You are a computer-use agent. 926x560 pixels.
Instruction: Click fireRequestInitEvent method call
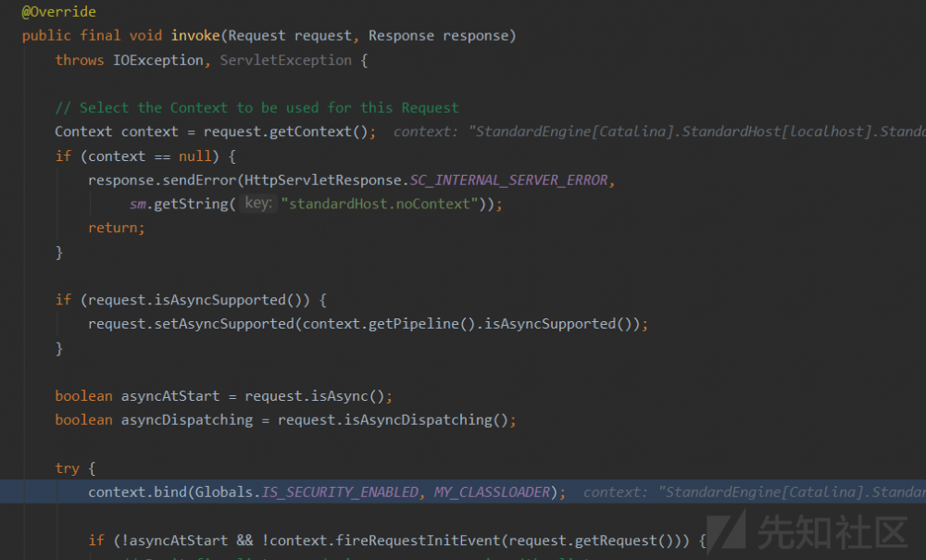419,541
